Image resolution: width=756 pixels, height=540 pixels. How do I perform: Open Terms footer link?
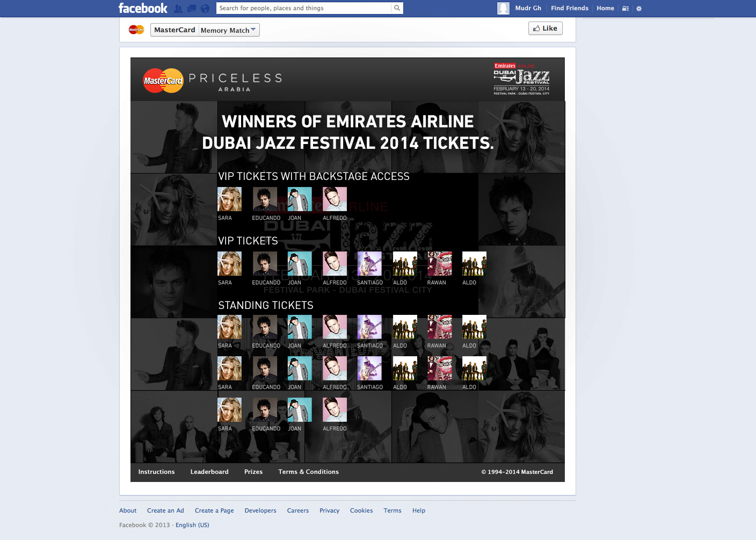click(x=392, y=510)
